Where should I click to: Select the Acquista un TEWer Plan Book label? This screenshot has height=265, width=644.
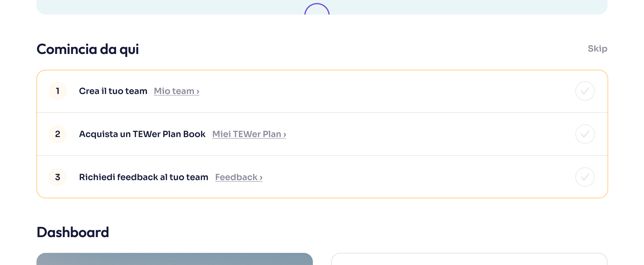tap(142, 134)
